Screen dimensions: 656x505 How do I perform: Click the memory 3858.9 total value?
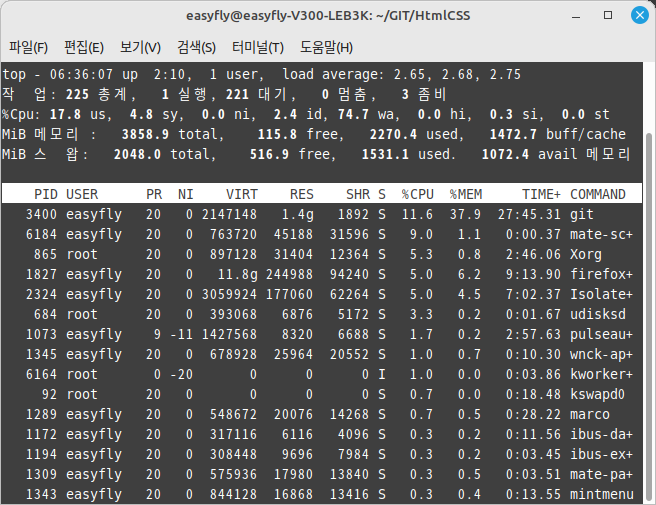coord(172,134)
